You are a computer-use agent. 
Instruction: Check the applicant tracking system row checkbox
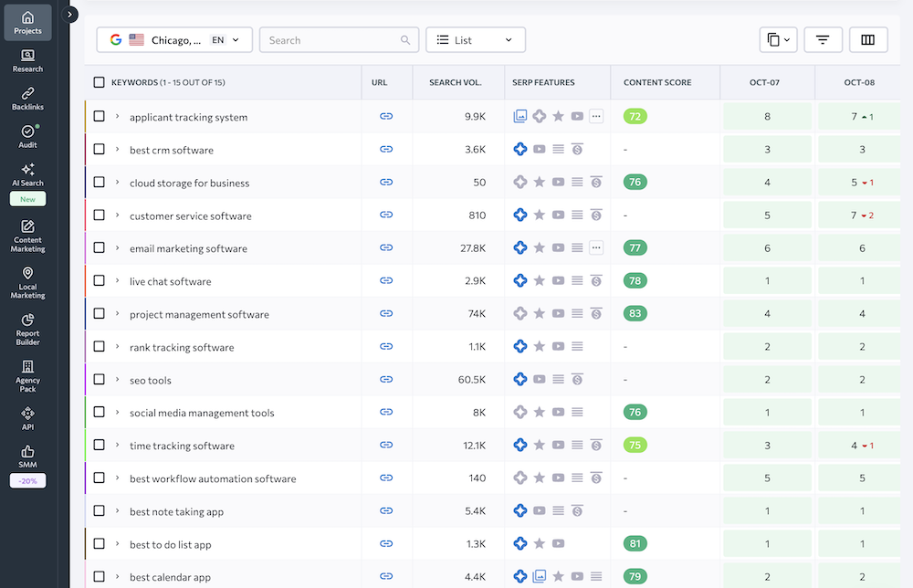(x=99, y=117)
